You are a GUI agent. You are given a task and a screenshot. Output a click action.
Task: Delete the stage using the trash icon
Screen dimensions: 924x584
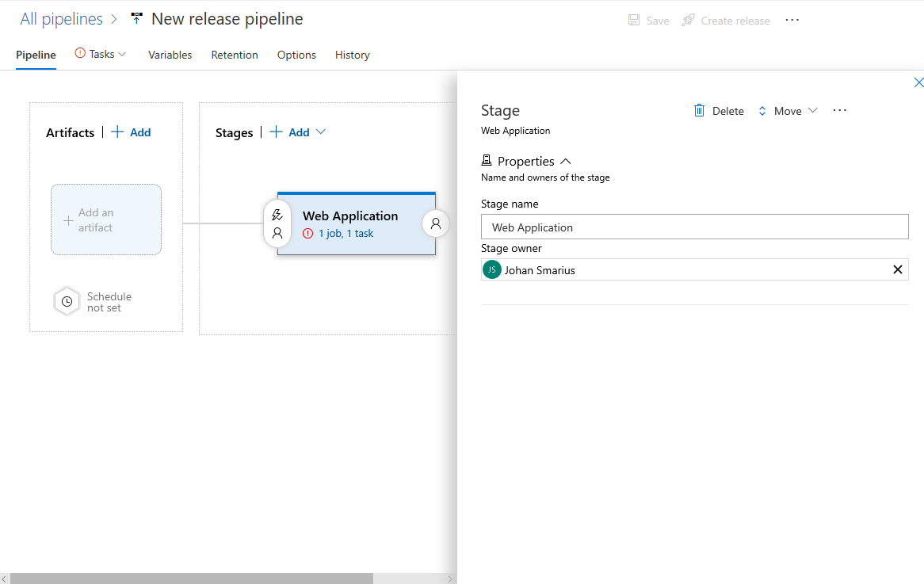(x=698, y=110)
